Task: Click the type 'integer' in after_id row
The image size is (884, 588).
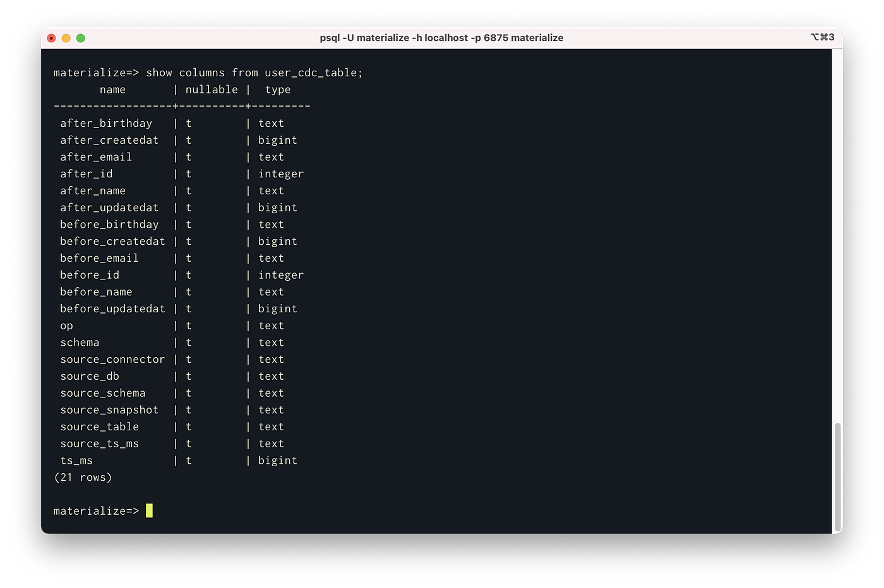Action: [x=281, y=174]
